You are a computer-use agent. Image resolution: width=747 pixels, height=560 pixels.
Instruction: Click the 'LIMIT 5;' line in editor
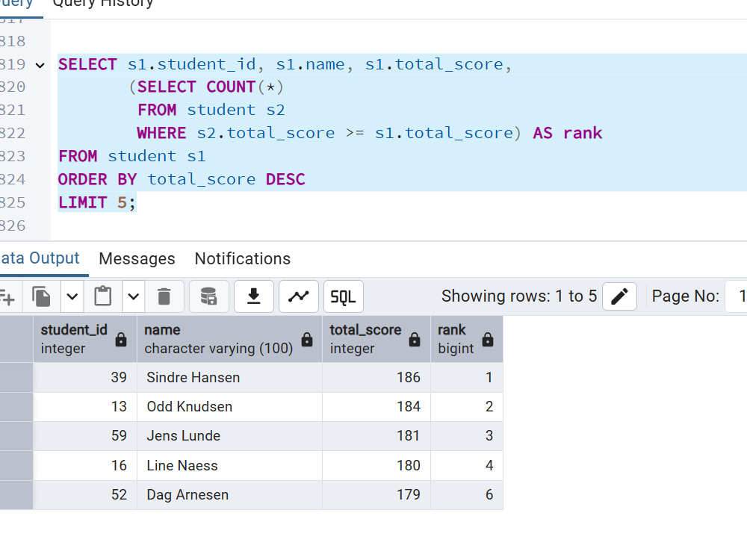click(97, 203)
